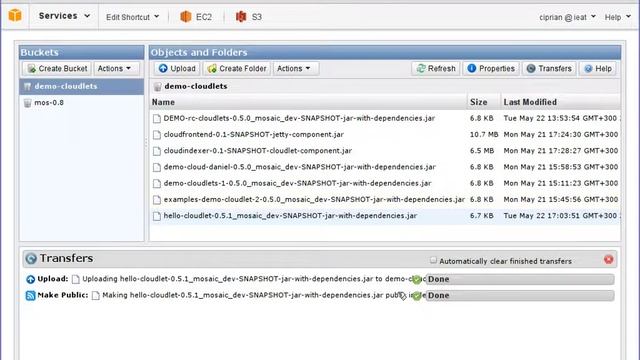Open the Help menu in top bar
Viewport: 640px width, 360px height.
(618, 17)
